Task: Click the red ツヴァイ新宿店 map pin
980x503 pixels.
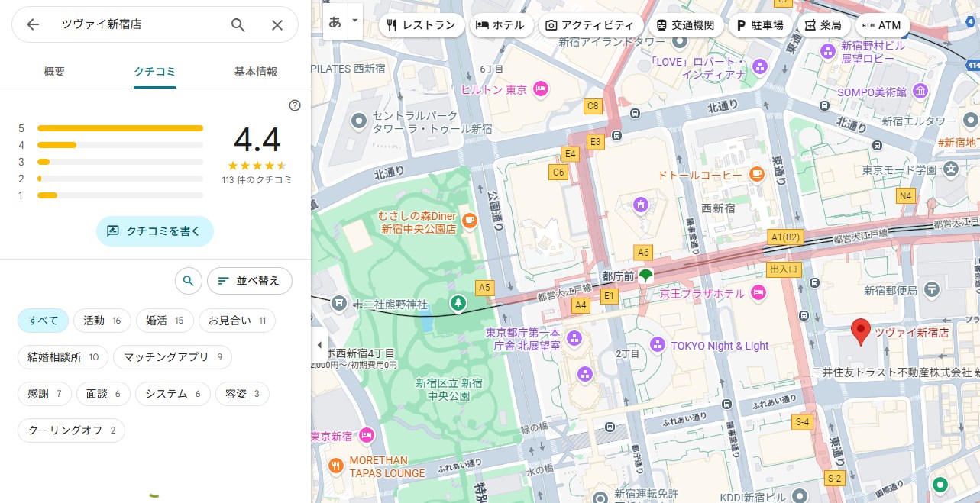Action: click(x=861, y=333)
